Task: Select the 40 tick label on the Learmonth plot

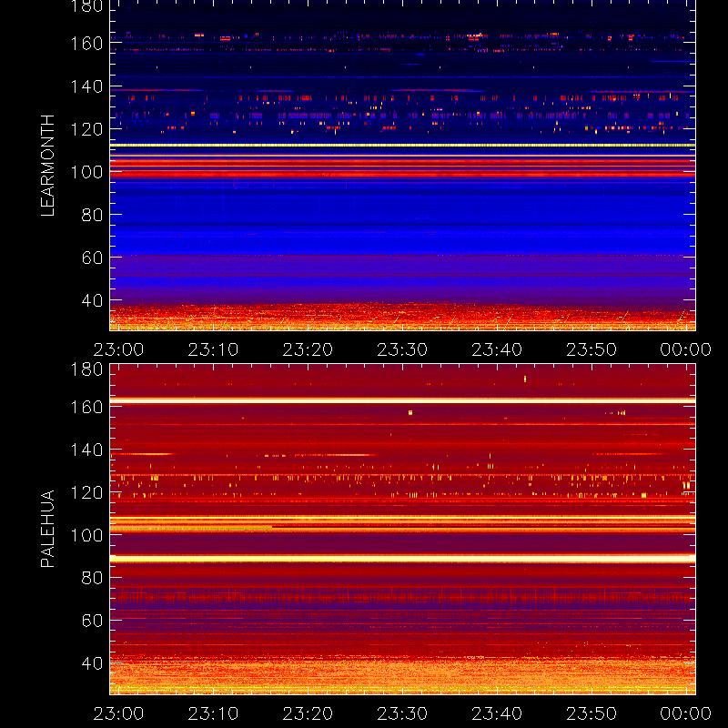Action: click(92, 300)
